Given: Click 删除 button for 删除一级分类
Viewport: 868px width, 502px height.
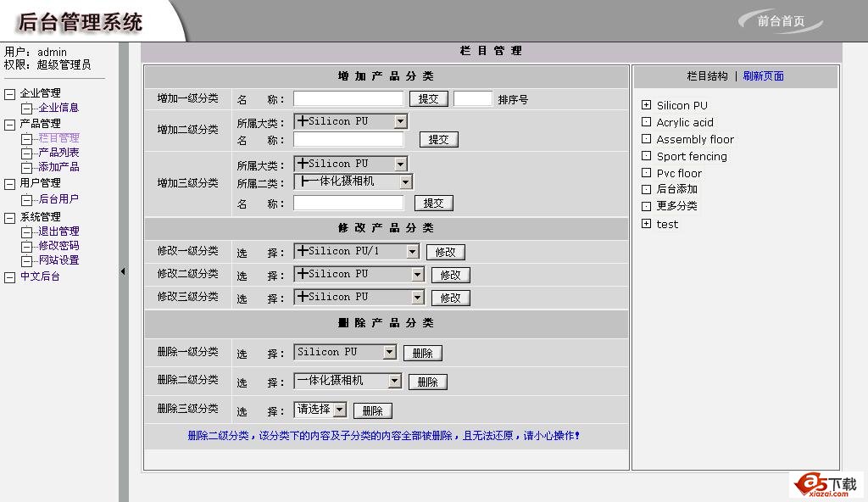Looking at the screenshot, I should coord(422,353).
